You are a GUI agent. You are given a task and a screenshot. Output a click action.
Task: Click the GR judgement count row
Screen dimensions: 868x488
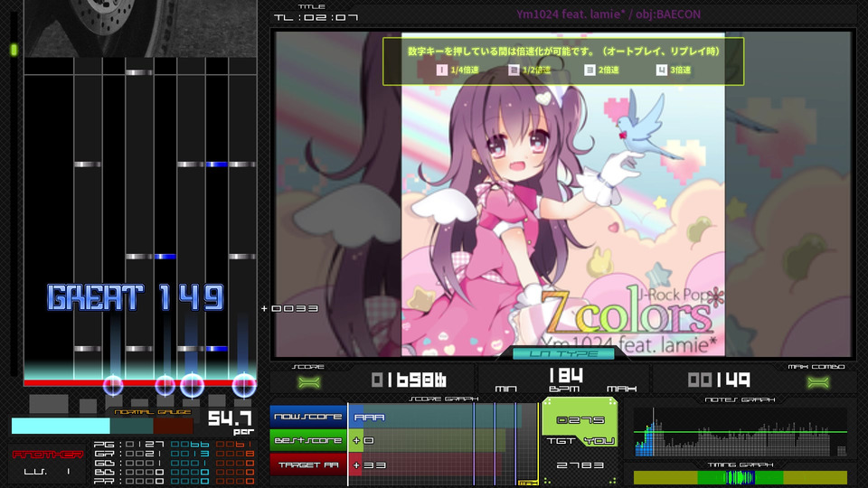(174, 453)
